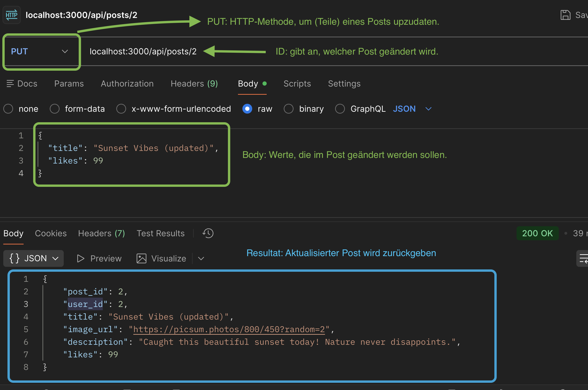This screenshot has width=588, height=390.
Task: Click the JSON braces format icon
Action: [14, 258]
